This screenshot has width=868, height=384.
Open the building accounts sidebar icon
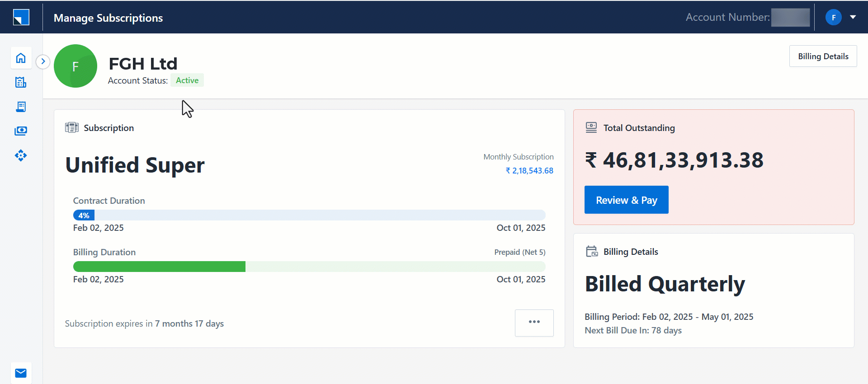[x=21, y=82]
